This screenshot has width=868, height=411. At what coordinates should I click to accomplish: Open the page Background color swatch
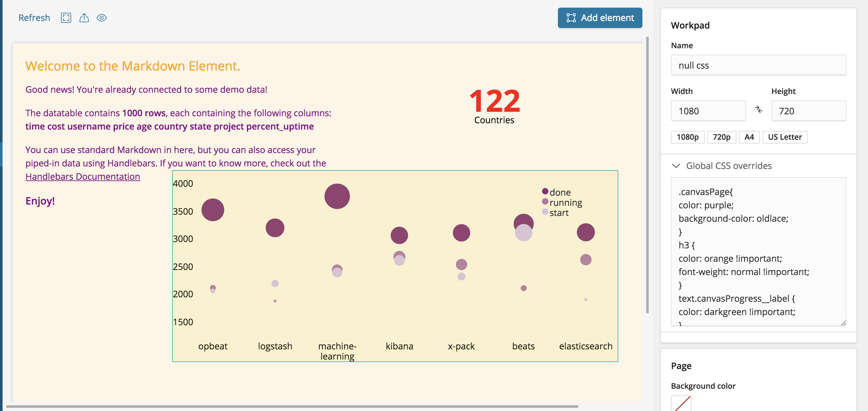click(681, 403)
